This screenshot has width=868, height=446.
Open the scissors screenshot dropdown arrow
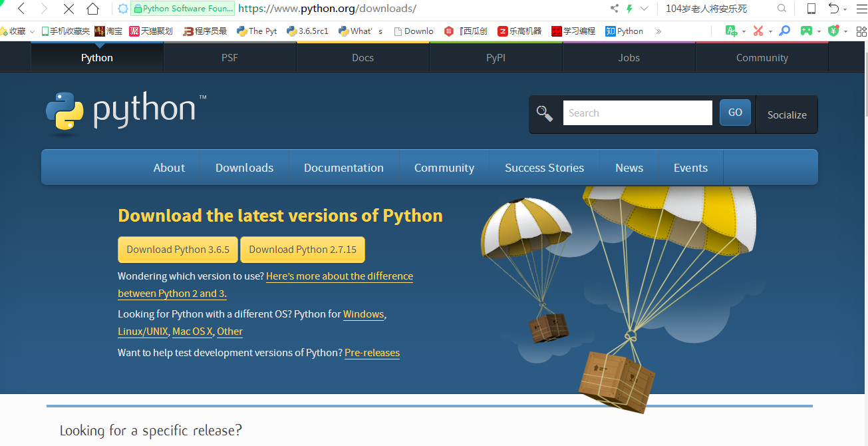770,31
